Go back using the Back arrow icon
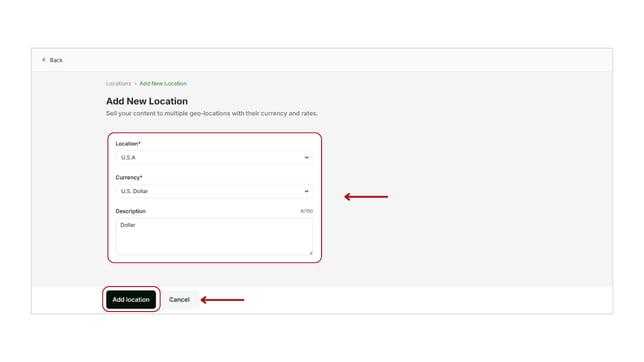 [x=44, y=60]
